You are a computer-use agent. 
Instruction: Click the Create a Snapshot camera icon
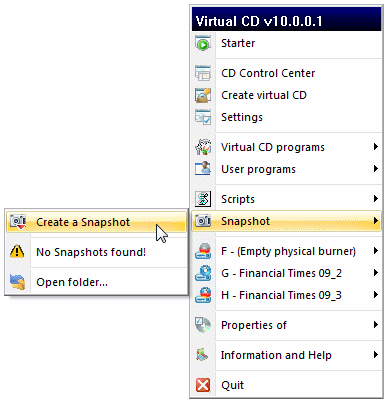point(18,222)
